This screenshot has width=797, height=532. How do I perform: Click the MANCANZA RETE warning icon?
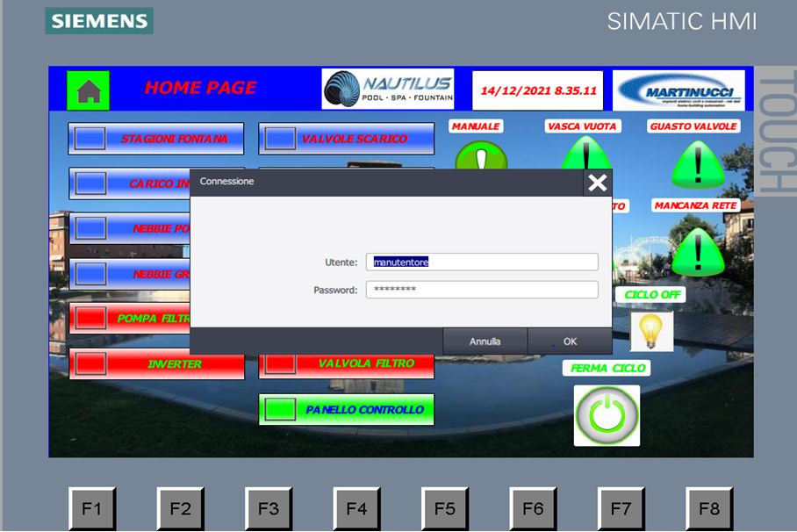pyautogui.click(x=698, y=251)
